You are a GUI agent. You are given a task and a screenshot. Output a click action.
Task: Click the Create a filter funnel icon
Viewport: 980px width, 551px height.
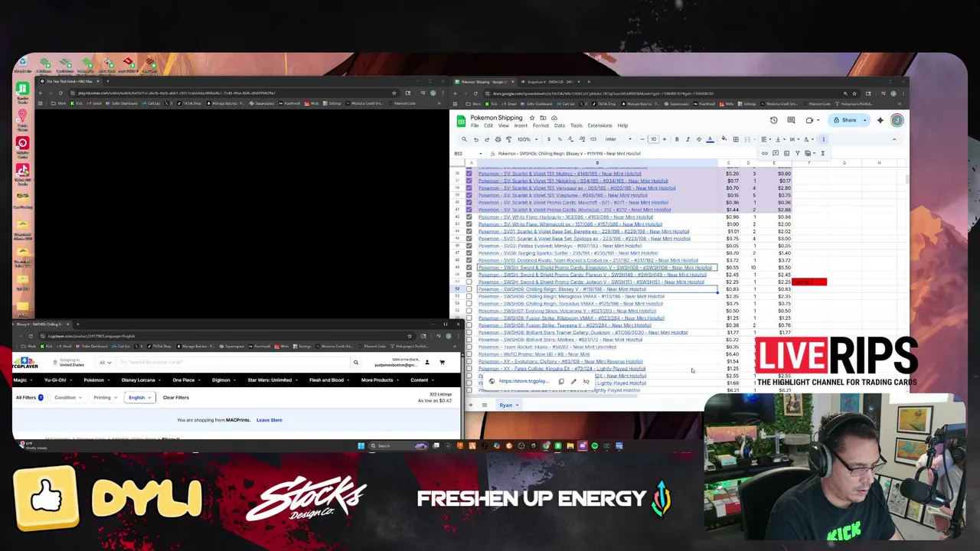point(797,153)
